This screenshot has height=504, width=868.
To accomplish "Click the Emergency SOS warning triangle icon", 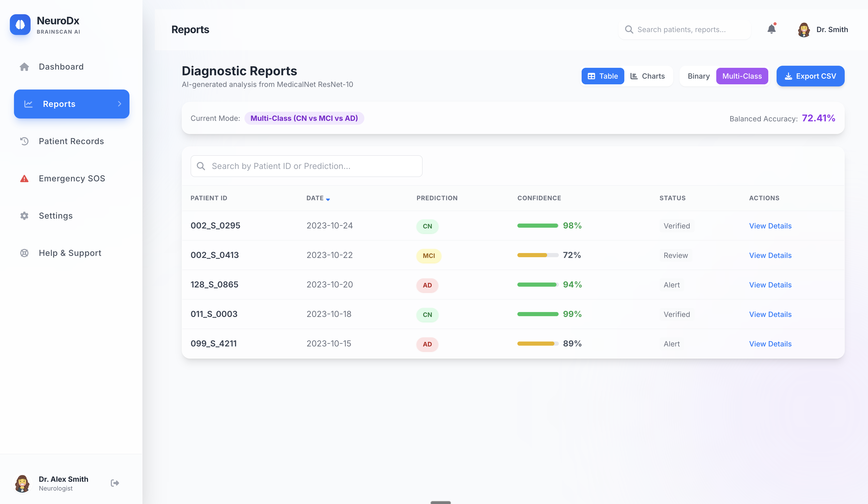I will coord(24,178).
